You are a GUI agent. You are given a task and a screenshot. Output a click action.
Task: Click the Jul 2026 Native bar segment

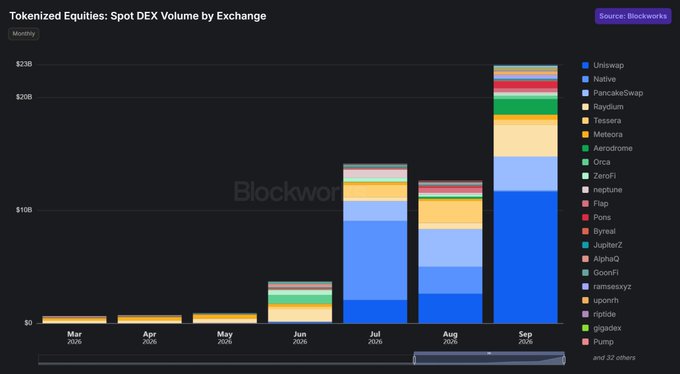(x=375, y=260)
